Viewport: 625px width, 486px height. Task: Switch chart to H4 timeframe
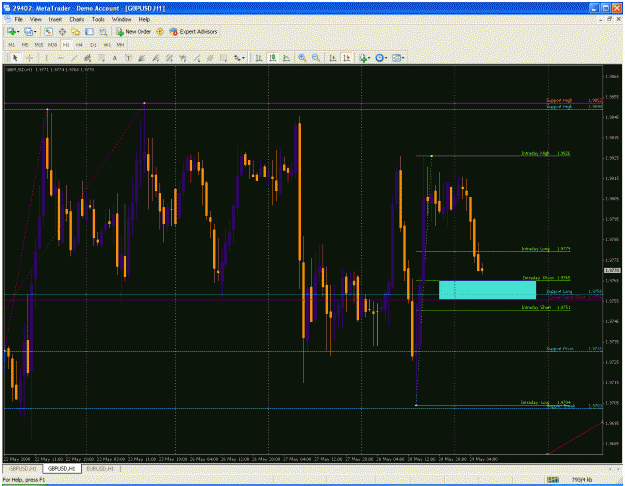coord(79,45)
